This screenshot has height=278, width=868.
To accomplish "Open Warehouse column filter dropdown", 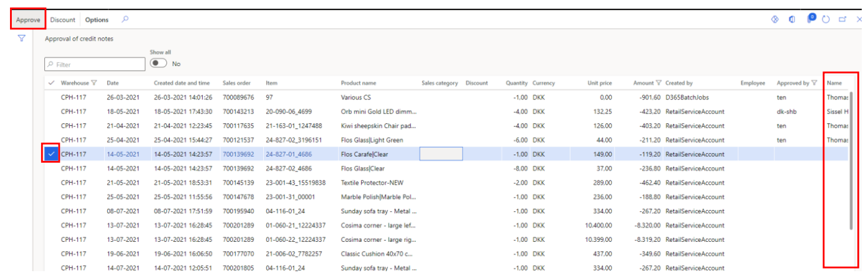I will (94, 83).
